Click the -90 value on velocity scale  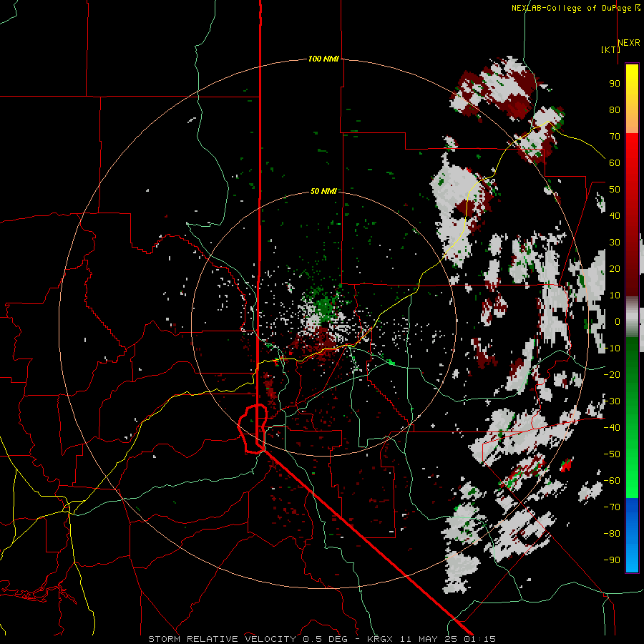coord(612,560)
